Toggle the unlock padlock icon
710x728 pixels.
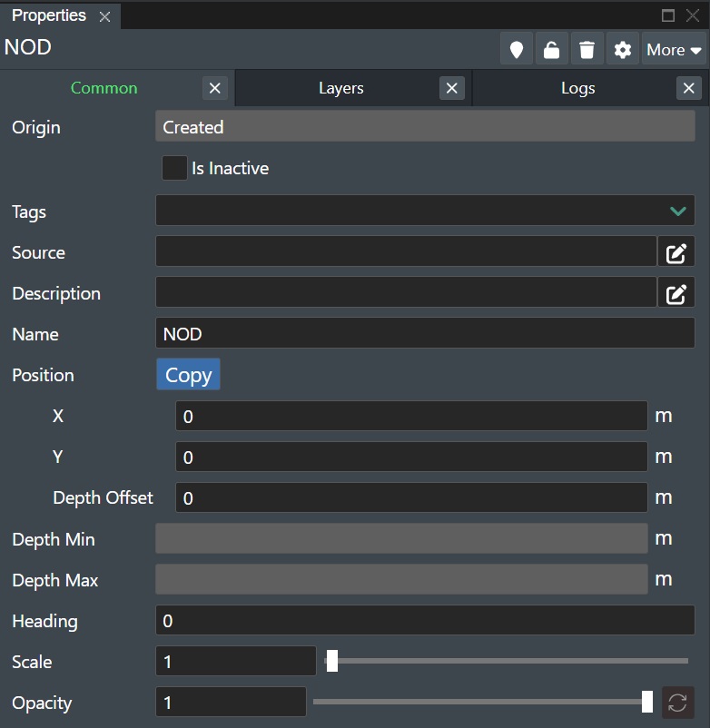552,49
